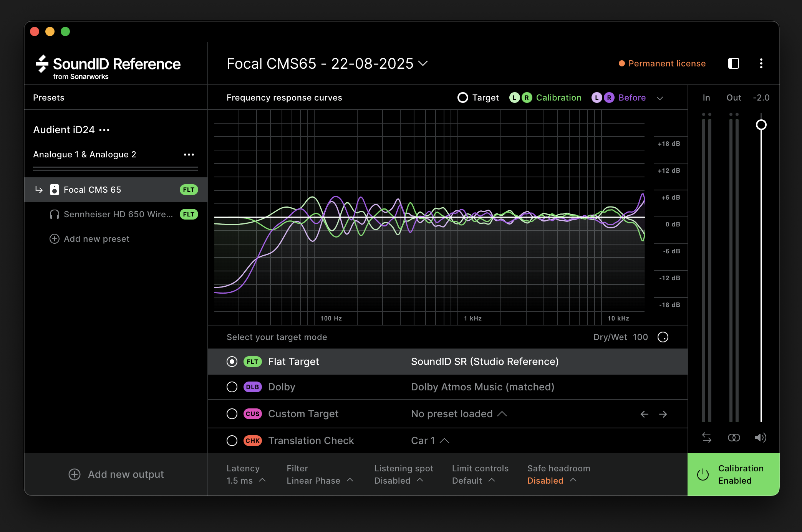The height and width of the screenshot is (532, 802).
Task: Click the DLB Dolby badge
Action: [x=252, y=387]
